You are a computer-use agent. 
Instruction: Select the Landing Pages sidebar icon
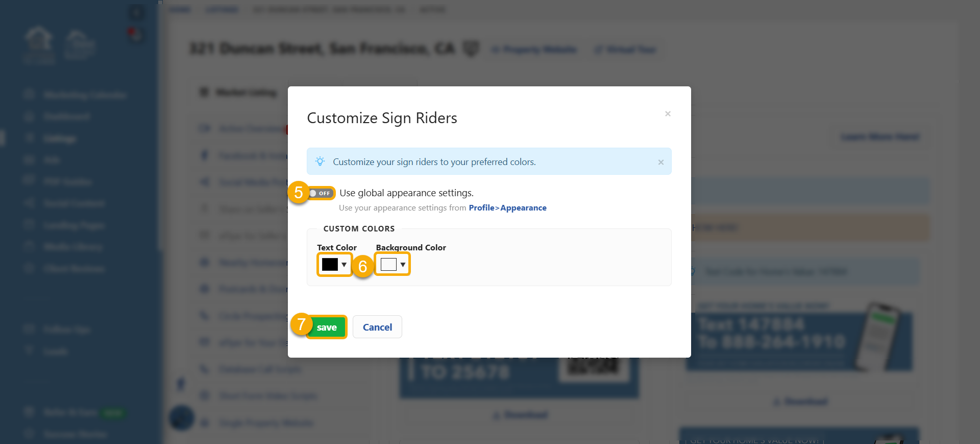[29, 225]
